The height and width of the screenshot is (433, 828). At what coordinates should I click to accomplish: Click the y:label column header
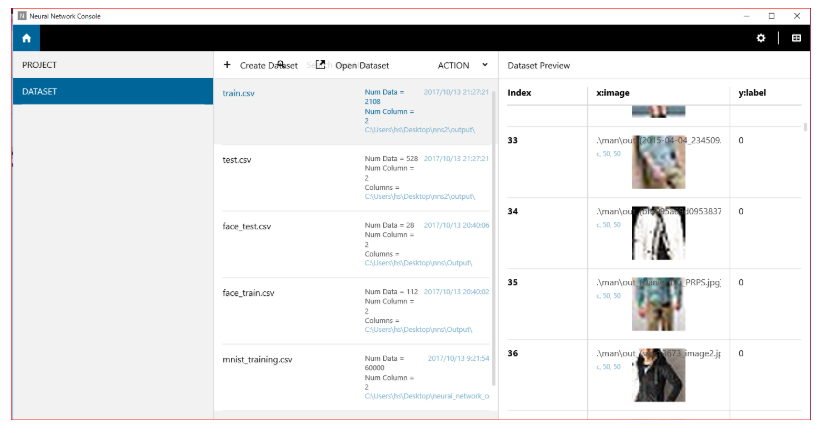755,93
